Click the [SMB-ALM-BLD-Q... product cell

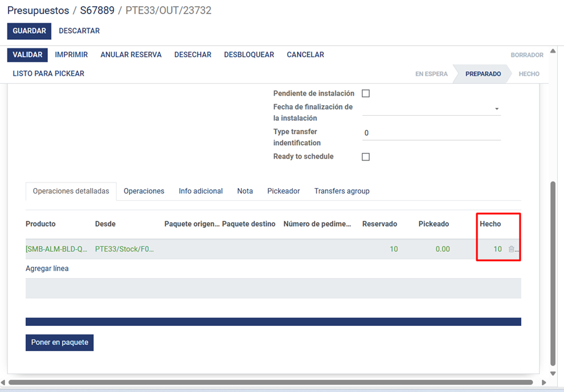[56, 249]
